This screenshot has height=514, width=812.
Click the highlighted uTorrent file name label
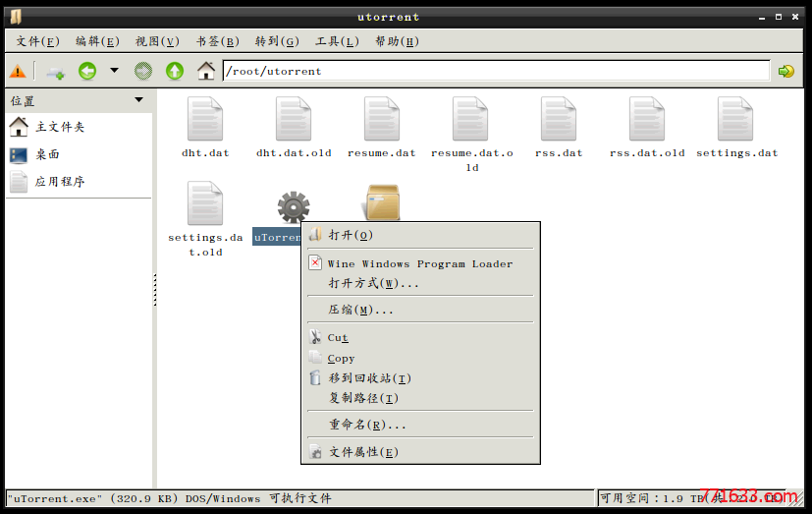[x=277, y=237]
